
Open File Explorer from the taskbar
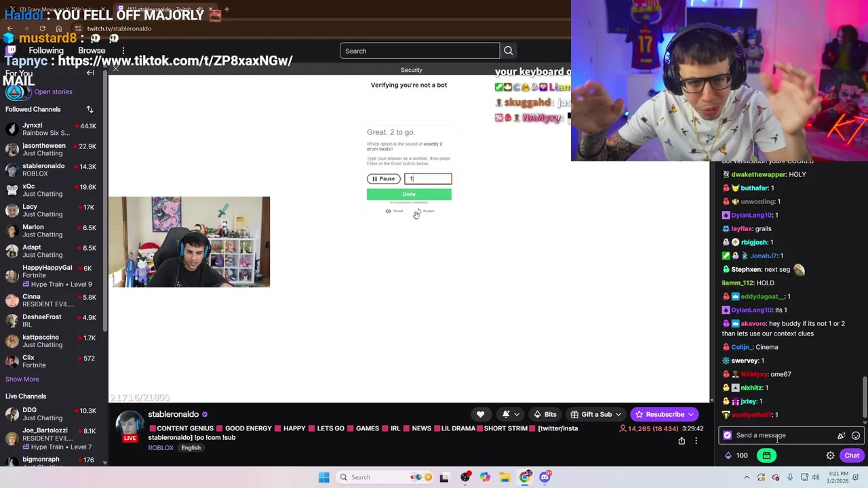(505, 477)
